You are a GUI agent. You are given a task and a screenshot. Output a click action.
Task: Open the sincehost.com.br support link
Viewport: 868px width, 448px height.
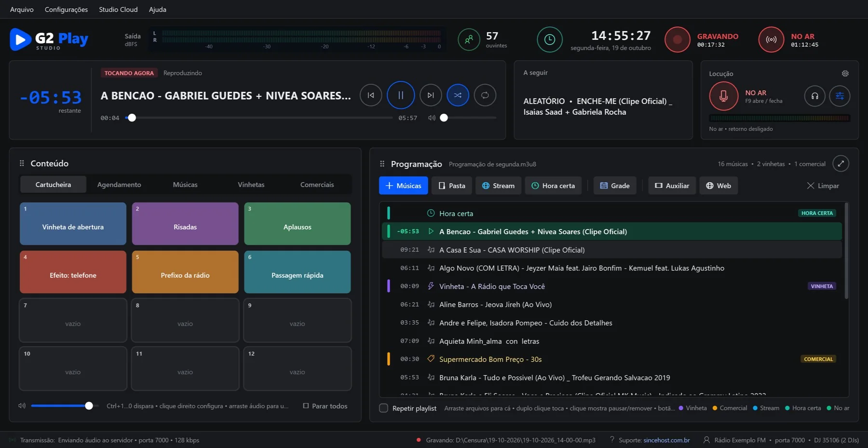pyautogui.click(x=666, y=440)
